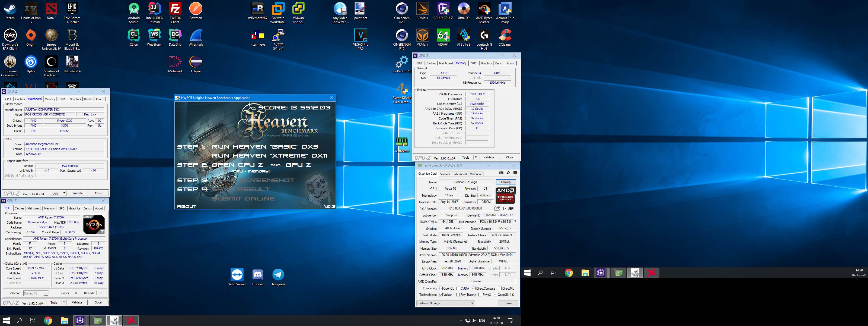Click ABOUT in Heaven benchmark window
868x326 pixels.
coord(186,206)
